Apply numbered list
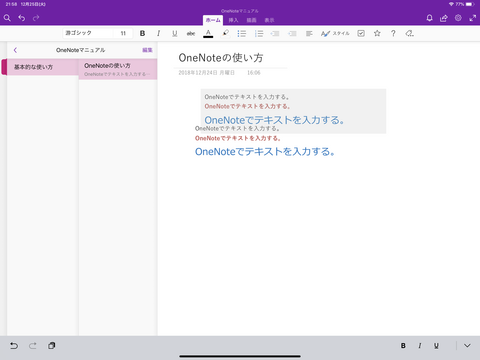The image size is (480, 360). 259,33
